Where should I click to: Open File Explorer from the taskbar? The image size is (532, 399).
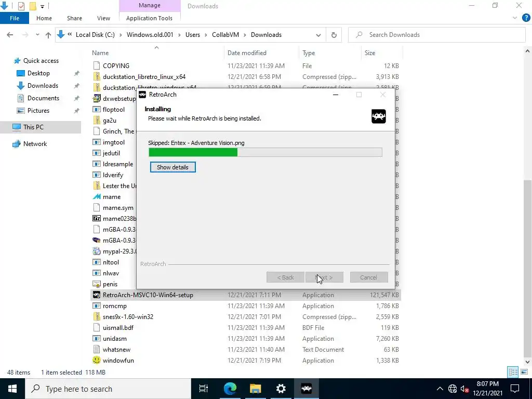pos(255,389)
